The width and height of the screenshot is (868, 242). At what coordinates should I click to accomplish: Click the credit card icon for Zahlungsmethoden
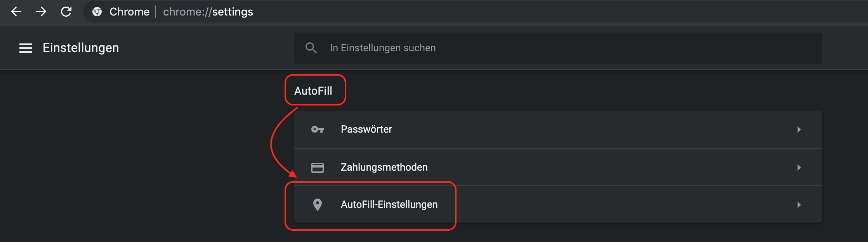click(318, 168)
